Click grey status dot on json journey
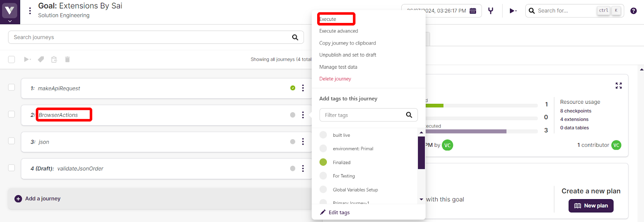 [x=293, y=142]
